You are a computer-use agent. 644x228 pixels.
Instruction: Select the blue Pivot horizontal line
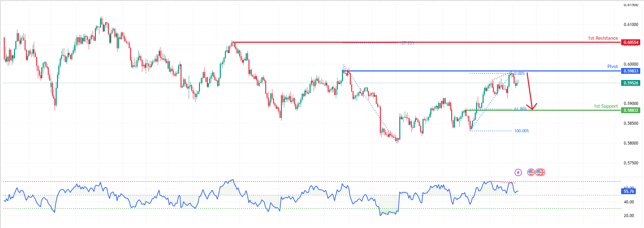pos(483,71)
